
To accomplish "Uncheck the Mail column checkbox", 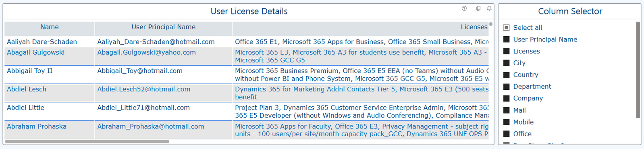I will (x=507, y=110).
